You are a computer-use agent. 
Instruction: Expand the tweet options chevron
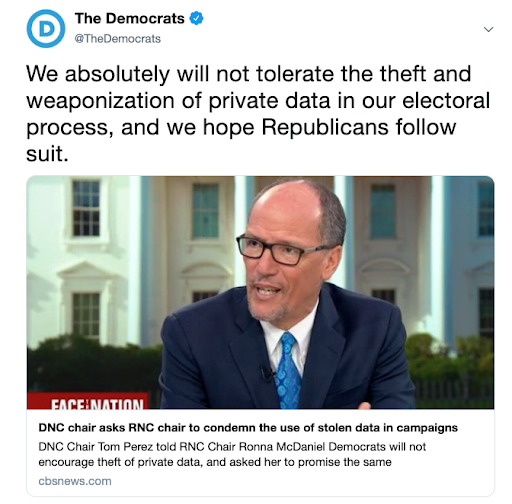point(488,29)
